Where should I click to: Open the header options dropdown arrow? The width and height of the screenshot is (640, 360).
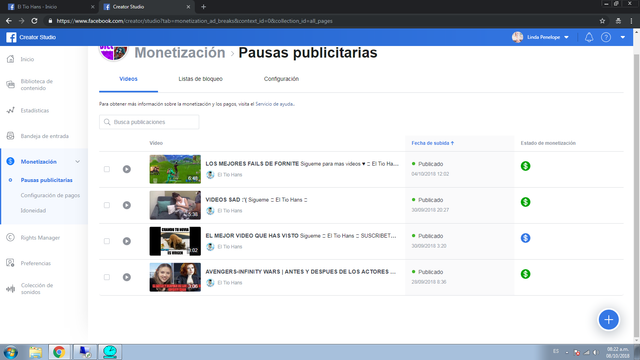(622, 37)
